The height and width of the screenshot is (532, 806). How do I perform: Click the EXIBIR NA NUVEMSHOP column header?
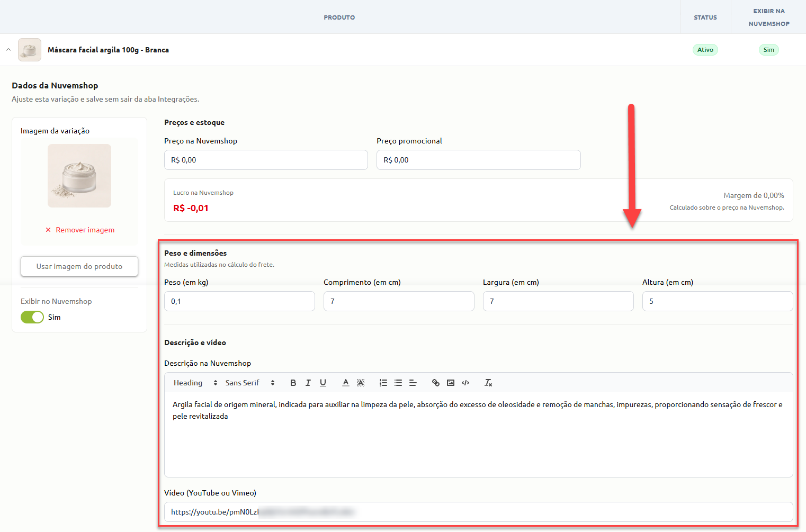[769, 17]
